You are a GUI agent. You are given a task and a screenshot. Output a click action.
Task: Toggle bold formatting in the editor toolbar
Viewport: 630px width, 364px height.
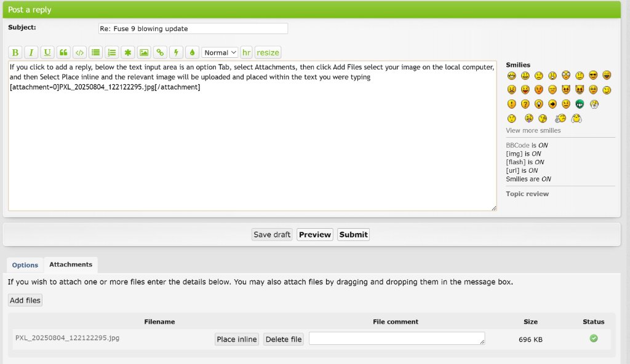15,52
